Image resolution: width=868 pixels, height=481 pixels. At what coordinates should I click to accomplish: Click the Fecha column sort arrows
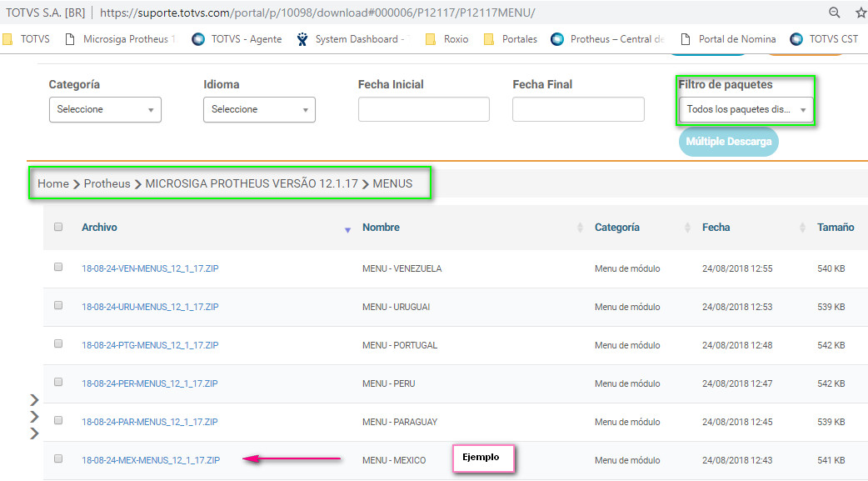pyautogui.click(x=802, y=228)
